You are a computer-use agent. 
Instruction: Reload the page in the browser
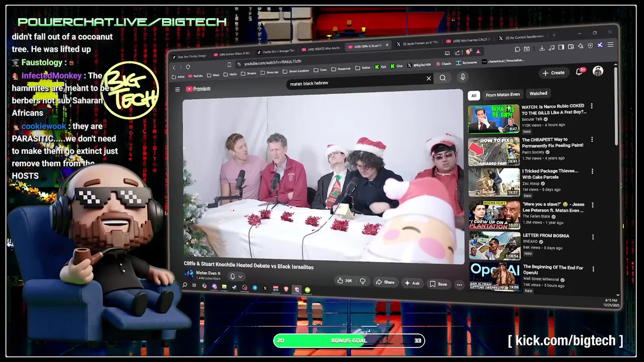(188, 67)
